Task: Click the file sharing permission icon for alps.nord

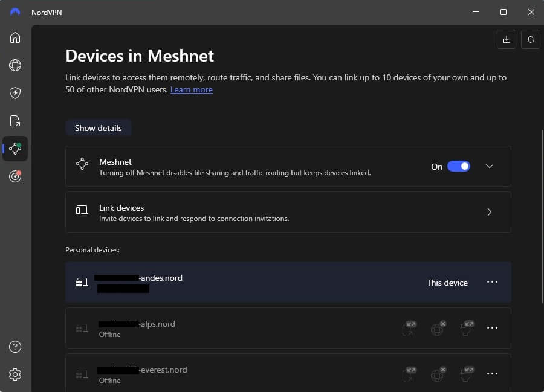Action: tap(409, 328)
